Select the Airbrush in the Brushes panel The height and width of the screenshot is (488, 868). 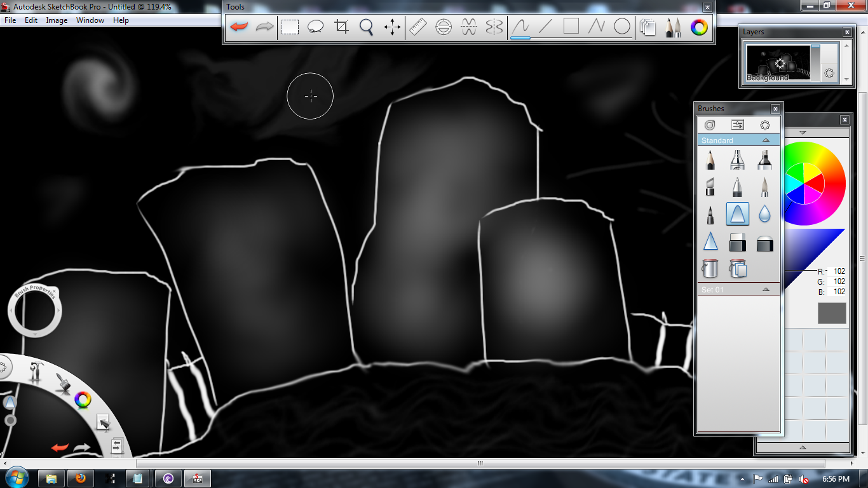[x=737, y=159]
